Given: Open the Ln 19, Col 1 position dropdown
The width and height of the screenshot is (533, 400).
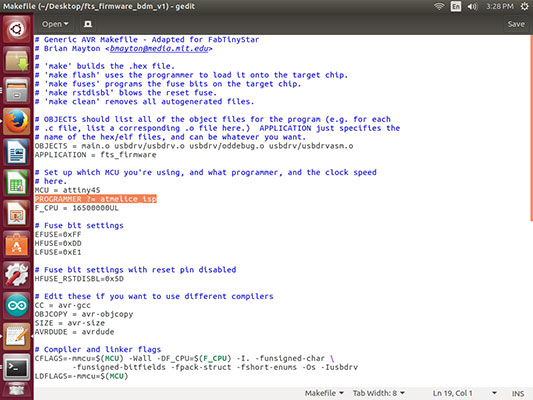Looking at the screenshot, I should pyautogui.click(x=465, y=393).
